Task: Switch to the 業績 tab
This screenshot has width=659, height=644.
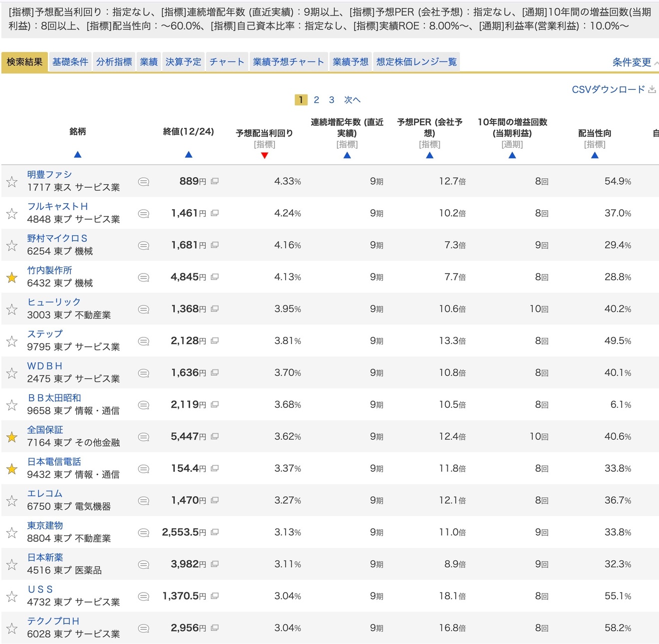Action: click(149, 62)
